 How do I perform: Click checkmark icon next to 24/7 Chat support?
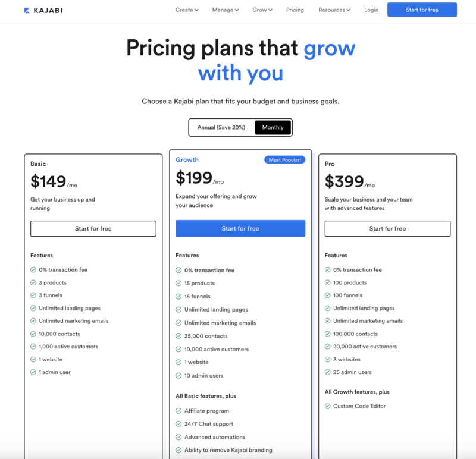[x=178, y=424]
